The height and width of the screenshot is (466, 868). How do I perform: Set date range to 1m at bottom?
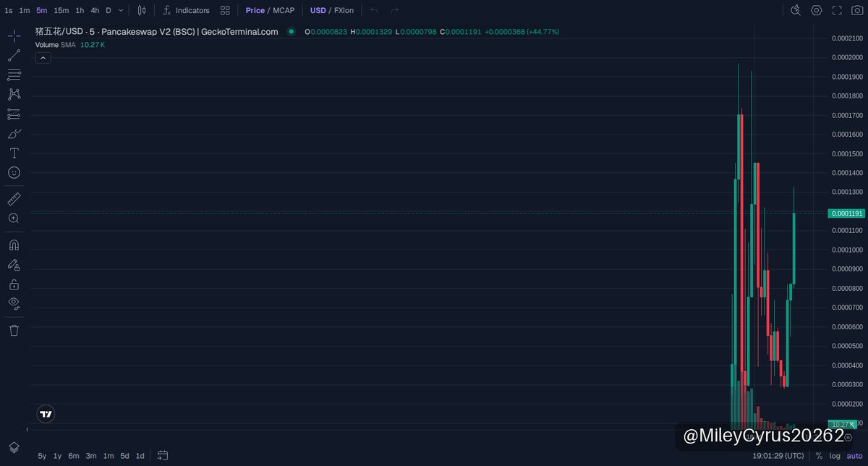pyautogui.click(x=109, y=456)
